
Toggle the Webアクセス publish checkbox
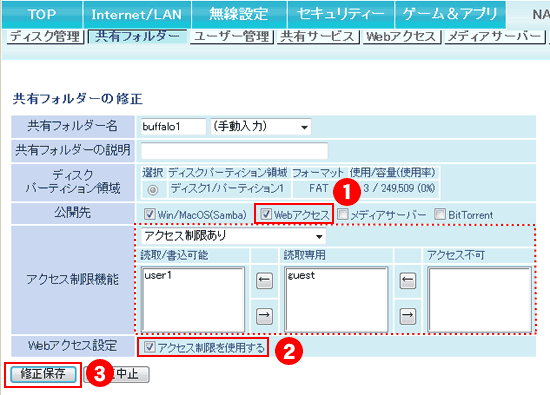point(266,214)
